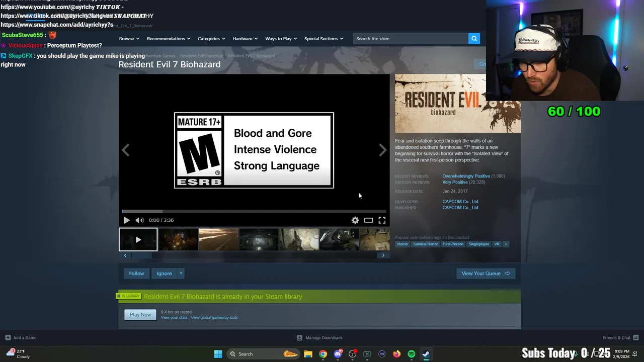This screenshot has width=644, height=362.
Task: Click the Follow button
Action: [x=136, y=274]
